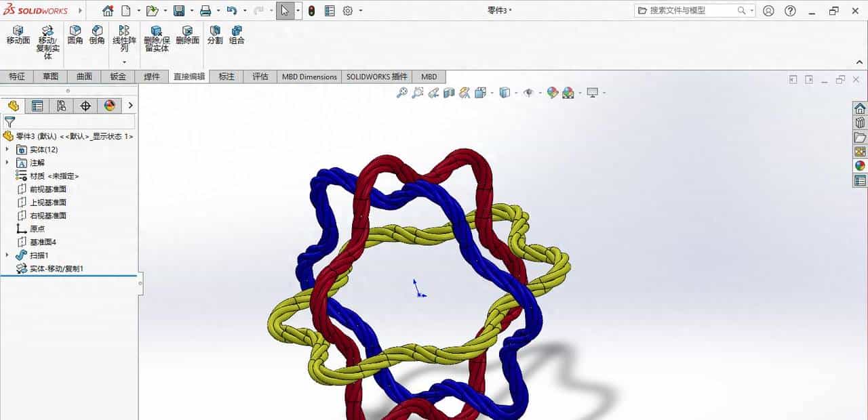Open the DisplayManager panel tab

(x=111, y=106)
